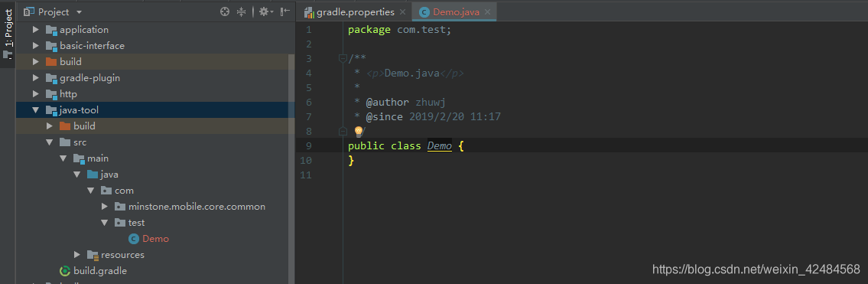The width and height of the screenshot is (868, 284).
Task: Collapse the src folder arrow
Action: [49, 142]
